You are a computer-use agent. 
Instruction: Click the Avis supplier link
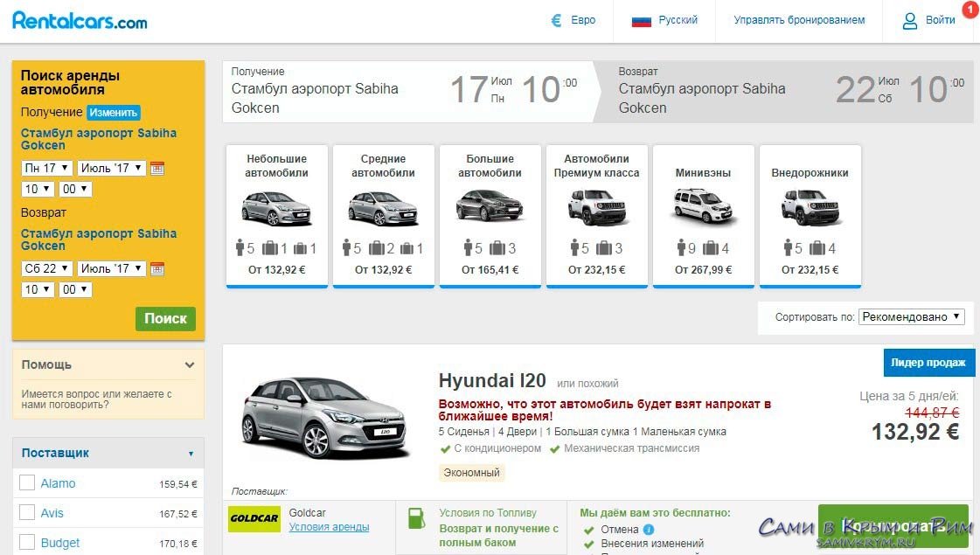(x=52, y=513)
